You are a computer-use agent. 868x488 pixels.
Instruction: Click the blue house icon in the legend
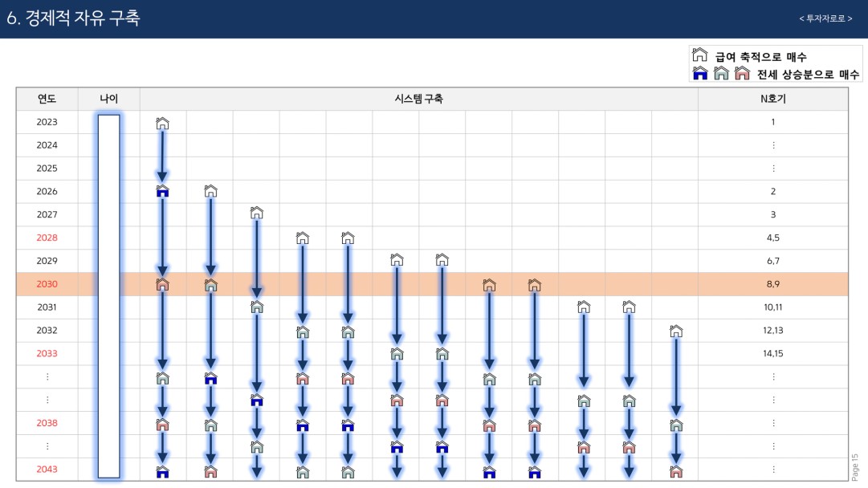pyautogui.click(x=700, y=73)
